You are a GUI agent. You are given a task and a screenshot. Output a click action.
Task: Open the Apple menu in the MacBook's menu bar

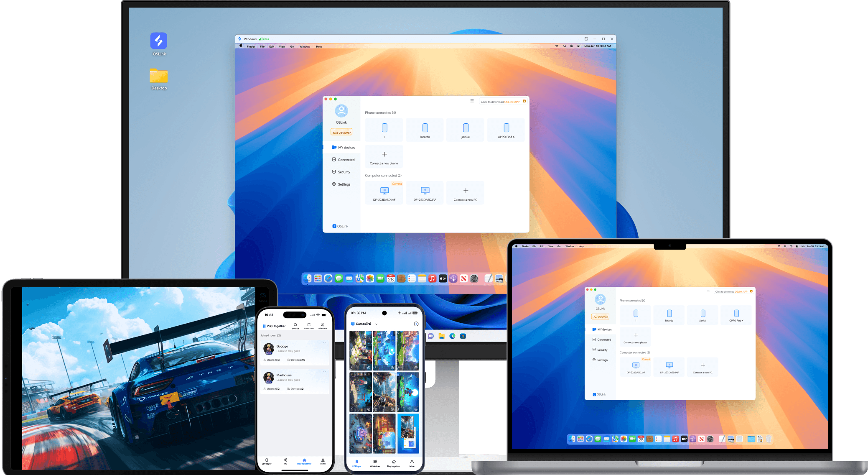point(517,246)
